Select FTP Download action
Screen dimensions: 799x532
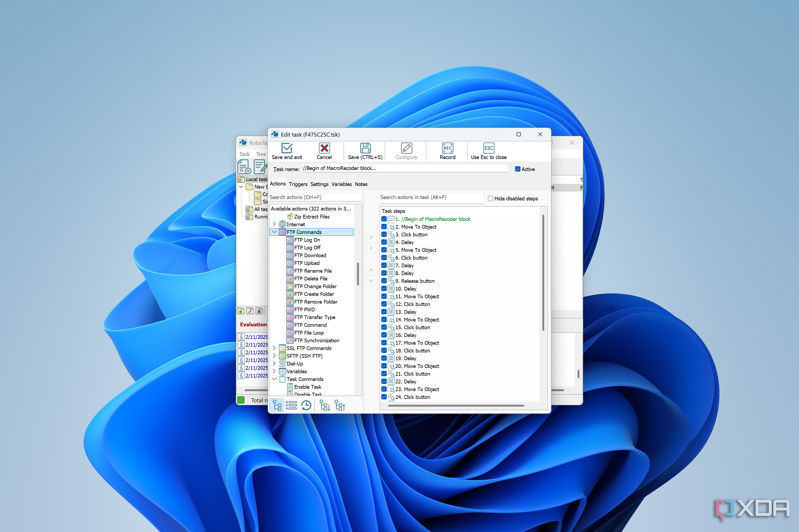310,256
